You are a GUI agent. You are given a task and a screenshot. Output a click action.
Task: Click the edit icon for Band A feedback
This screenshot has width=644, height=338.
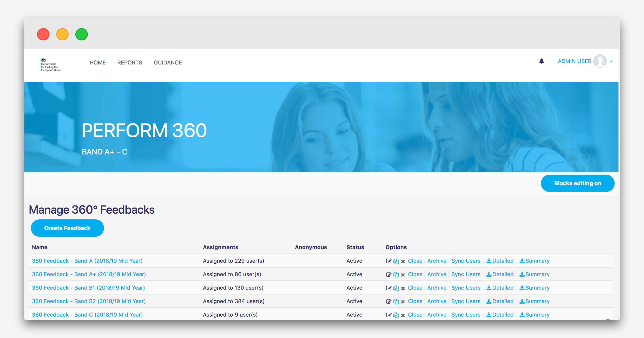[388, 261]
